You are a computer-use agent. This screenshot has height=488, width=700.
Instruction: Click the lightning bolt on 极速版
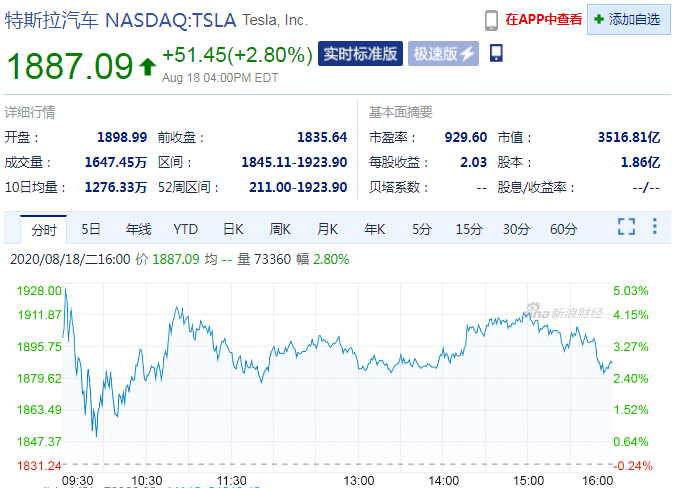tap(467, 54)
